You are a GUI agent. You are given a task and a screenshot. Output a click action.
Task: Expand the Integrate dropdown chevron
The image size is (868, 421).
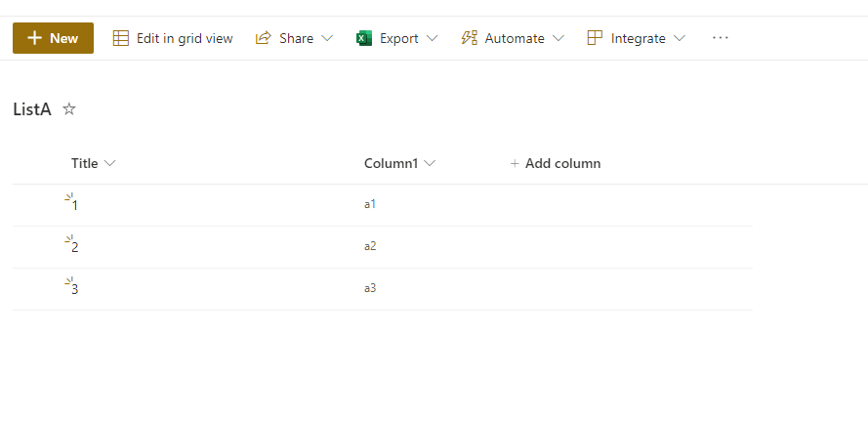pyautogui.click(x=680, y=38)
